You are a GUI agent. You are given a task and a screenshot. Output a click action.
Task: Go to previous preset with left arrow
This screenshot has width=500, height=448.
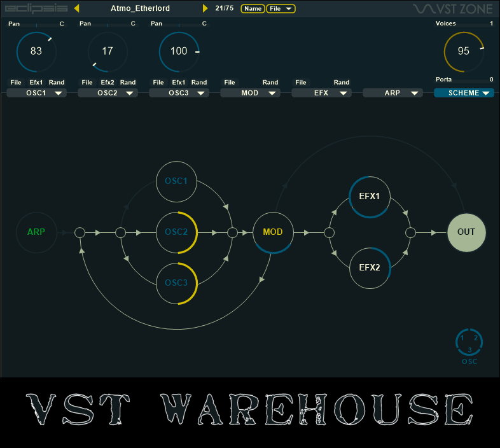point(76,8)
